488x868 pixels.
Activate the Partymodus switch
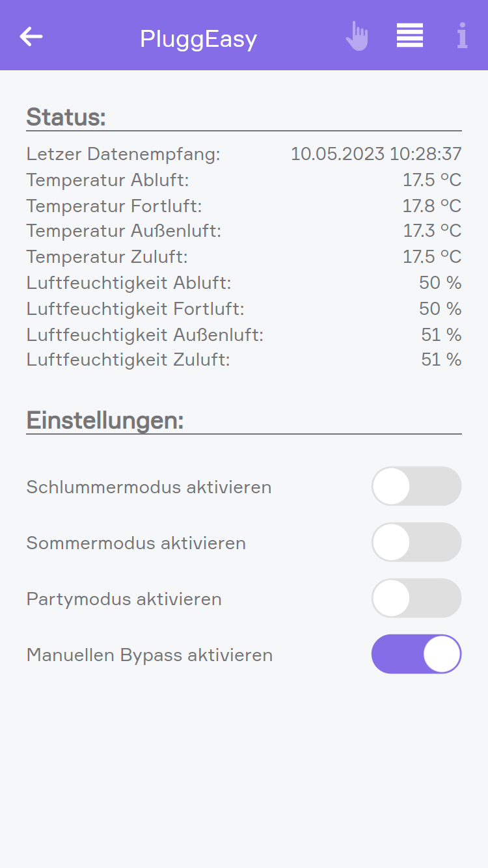point(416,598)
